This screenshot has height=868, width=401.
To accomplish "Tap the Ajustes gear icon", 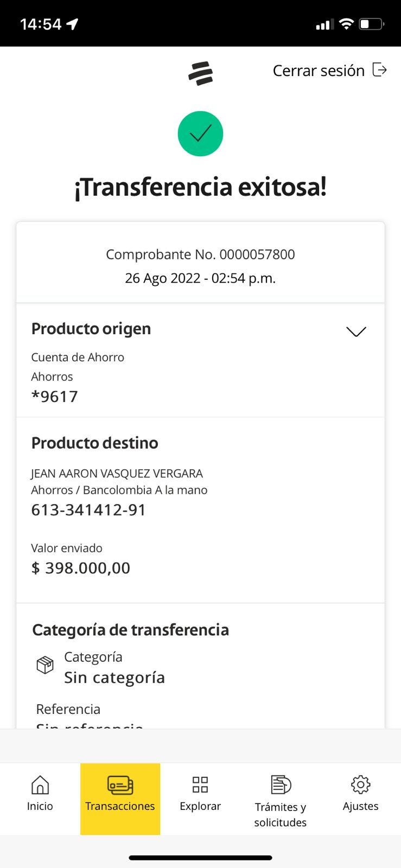I will click(x=360, y=784).
